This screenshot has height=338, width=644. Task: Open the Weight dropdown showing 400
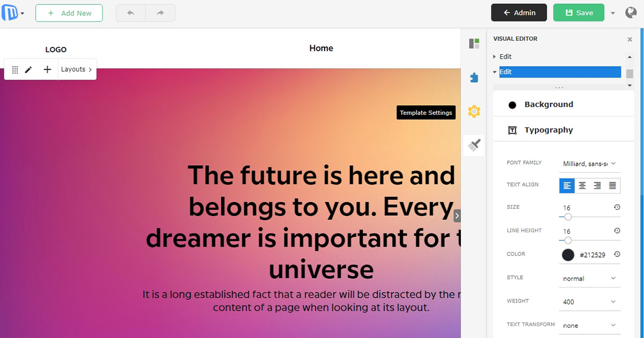point(589,302)
